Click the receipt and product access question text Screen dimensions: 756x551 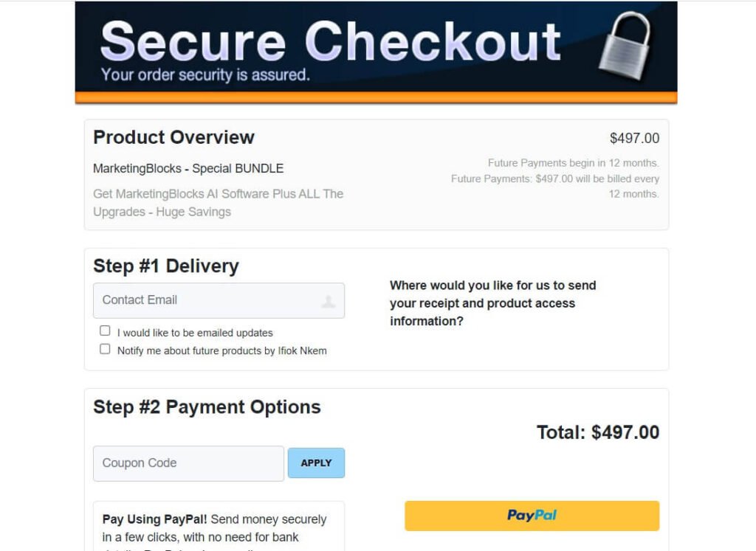tap(492, 303)
